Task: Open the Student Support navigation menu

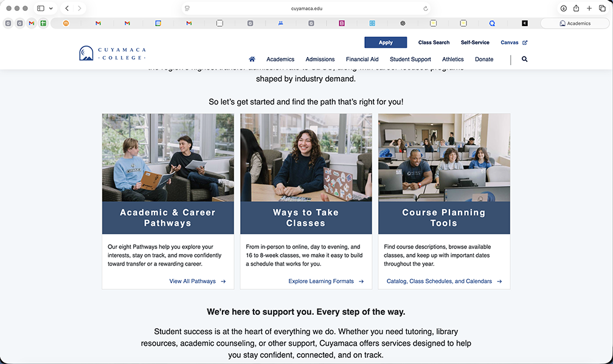Action: point(410,60)
